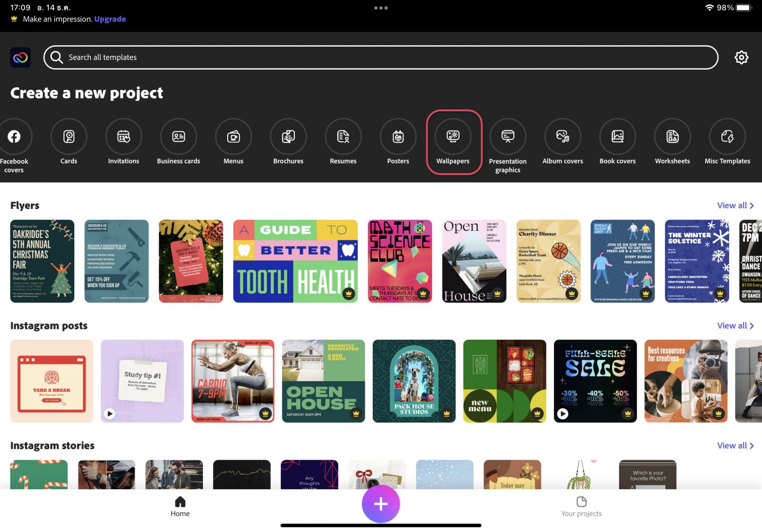Open the Math Science Club flyer
Screen dimensions: 762x532
point(400,261)
